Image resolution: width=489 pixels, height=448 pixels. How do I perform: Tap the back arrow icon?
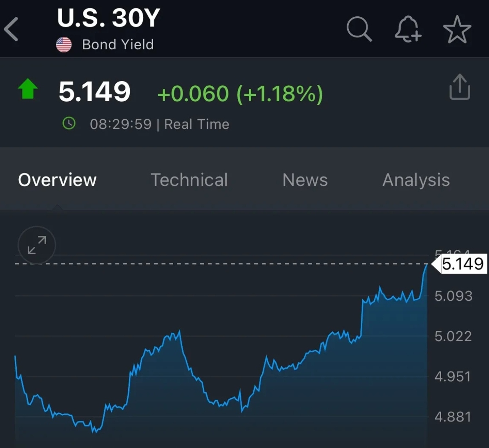12,30
